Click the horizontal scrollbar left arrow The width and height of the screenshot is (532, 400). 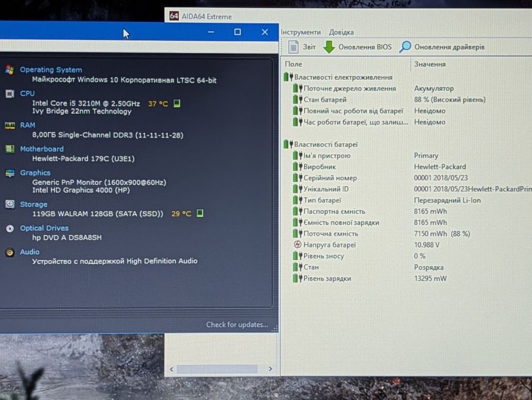pos(171,369)
